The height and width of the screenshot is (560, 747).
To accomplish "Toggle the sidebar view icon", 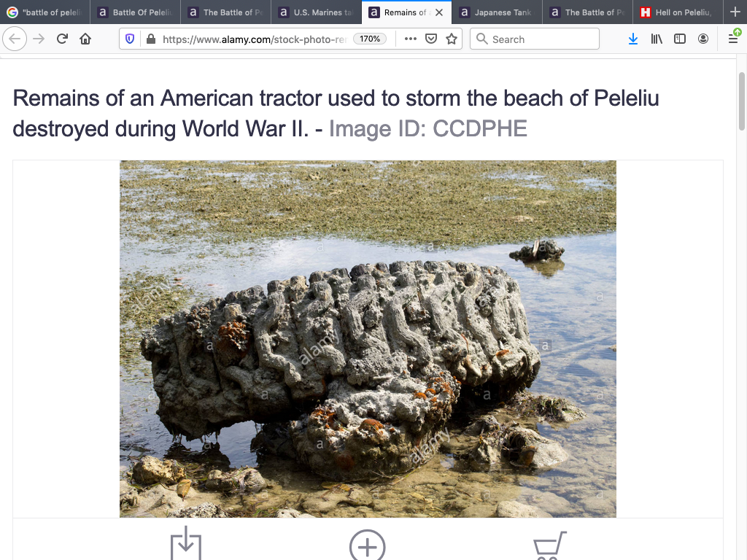I will (x=680, y=39).
